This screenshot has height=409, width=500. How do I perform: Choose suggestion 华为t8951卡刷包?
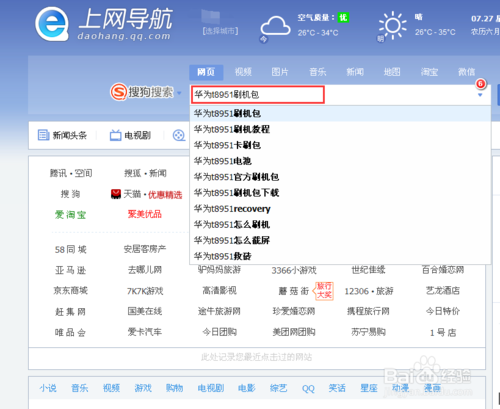click(340, 145)
